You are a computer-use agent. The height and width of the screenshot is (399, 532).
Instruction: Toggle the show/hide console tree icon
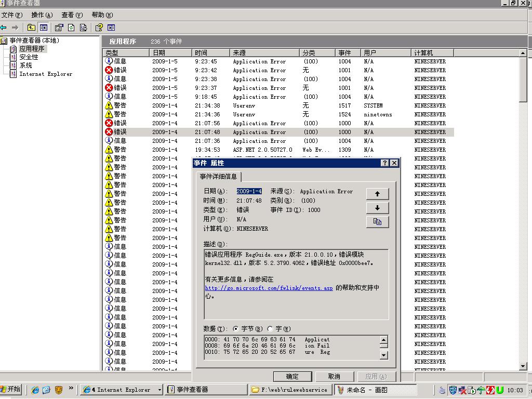44,28
